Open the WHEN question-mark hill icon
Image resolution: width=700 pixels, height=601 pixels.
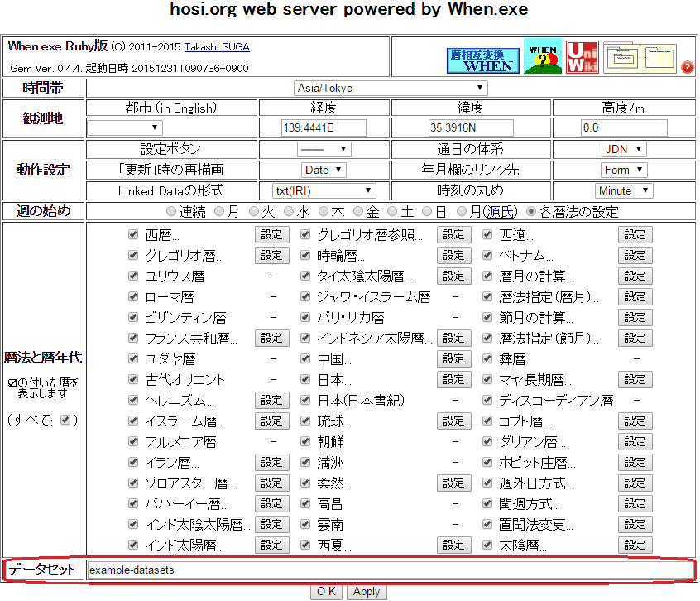[543, 56]
